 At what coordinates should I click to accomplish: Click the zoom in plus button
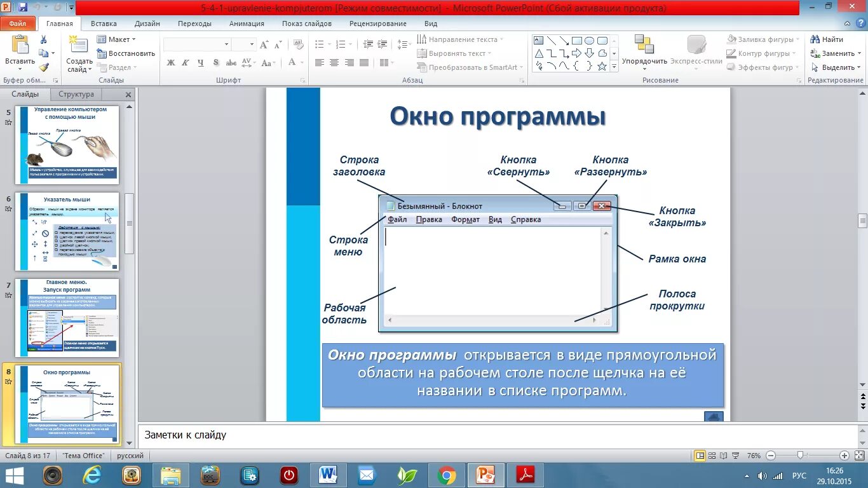(844, 456)
